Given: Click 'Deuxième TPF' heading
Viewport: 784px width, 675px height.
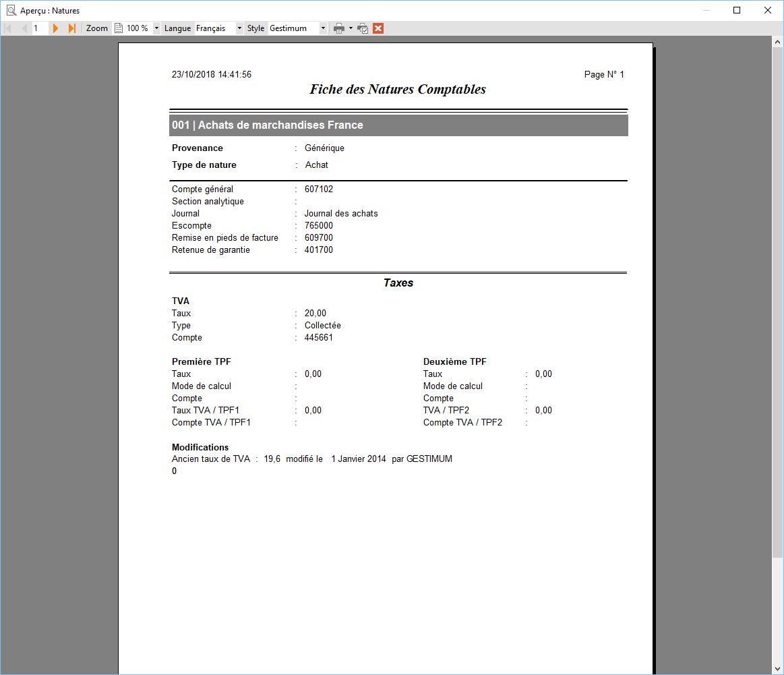Looking at the screenshot, I should (454, 361).
